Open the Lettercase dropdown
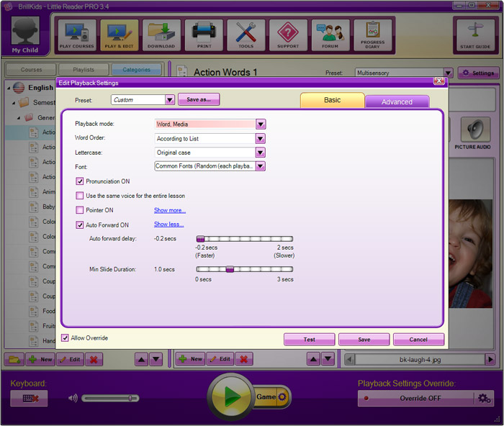The image size is (504, 426). point(261,153)
